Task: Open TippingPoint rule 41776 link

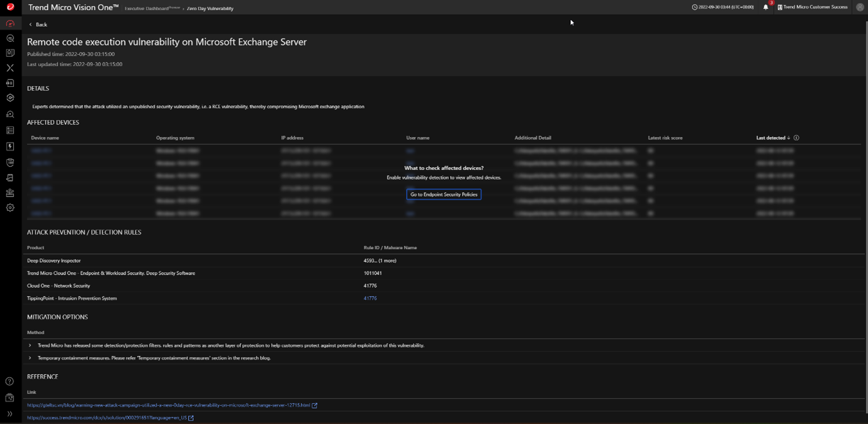Action: pyautogui.click(x=370, y=298)
